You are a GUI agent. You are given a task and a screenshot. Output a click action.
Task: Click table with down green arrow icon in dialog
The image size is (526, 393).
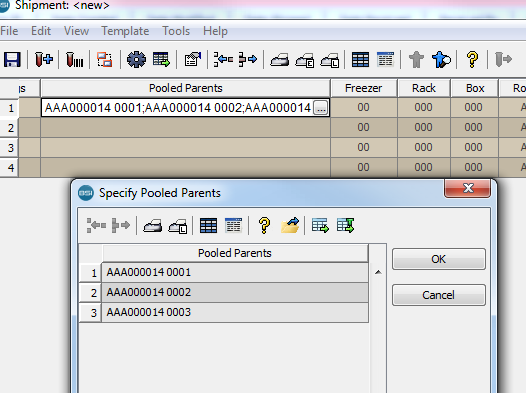coord(346,225)
